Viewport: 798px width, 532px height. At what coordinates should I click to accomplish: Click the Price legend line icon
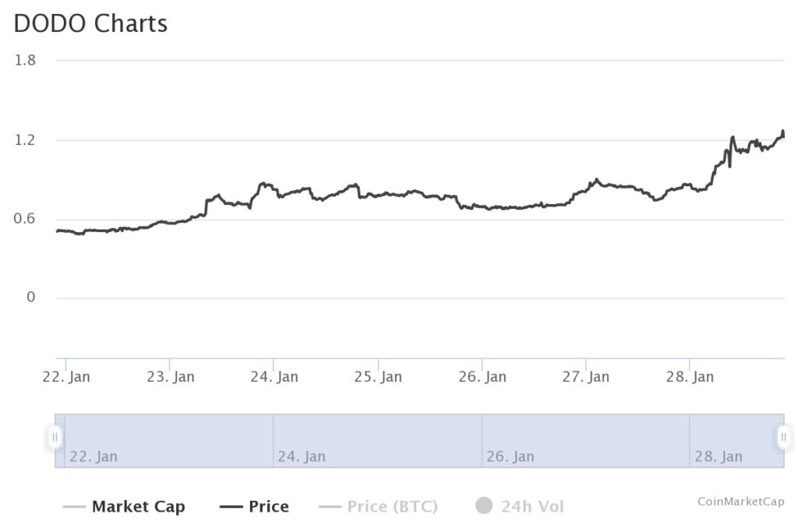pyautogui.click(x=231, y=507)
